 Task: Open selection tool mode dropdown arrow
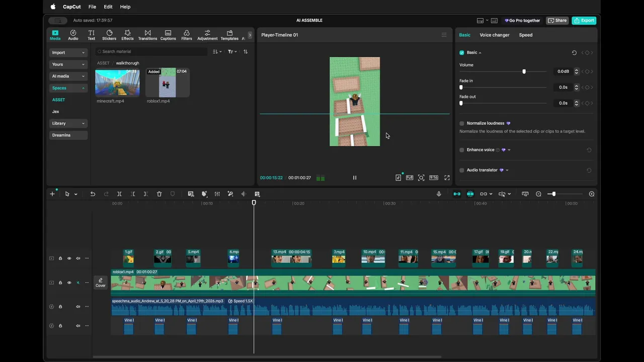coord(76,194)
